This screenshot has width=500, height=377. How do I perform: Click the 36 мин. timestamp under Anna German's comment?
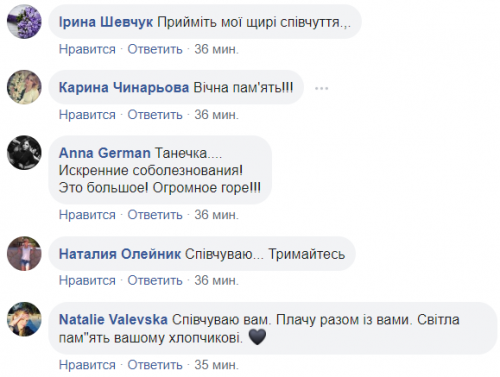pos(217,215)
